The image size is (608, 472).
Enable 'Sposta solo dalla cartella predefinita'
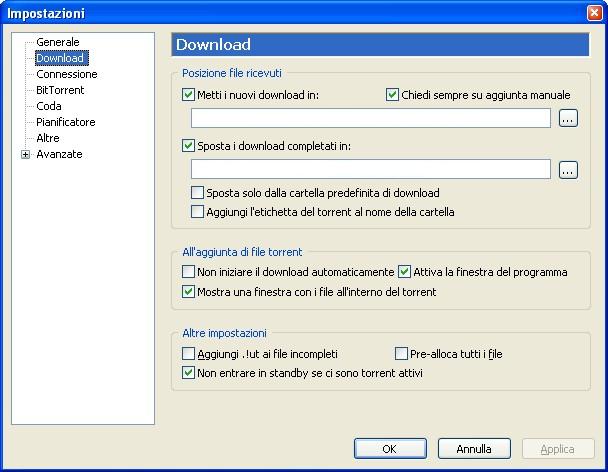tap(198, 193)
